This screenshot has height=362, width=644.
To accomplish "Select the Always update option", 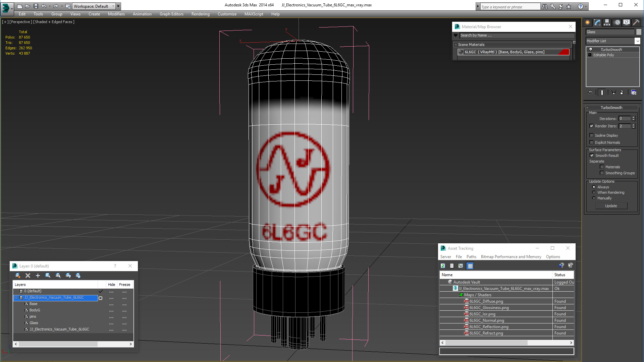I will tap(594, 187).
